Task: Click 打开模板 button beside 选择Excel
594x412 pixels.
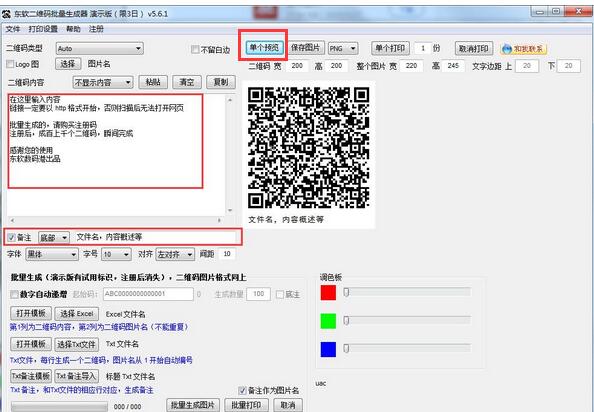Action: [x=31, y=314]
